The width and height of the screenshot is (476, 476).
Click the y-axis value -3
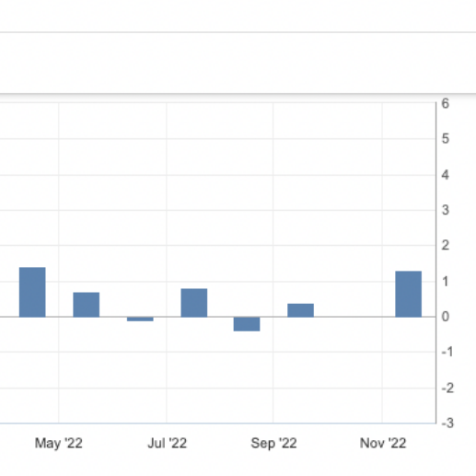pos(447,424)
